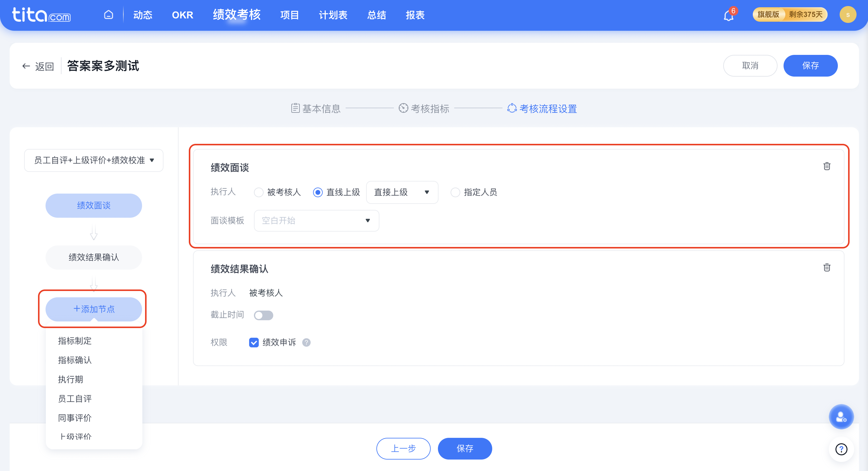Screen dimensions: 868x471
Task: Click the 考核指标 step label
Action: coord(430,109)
